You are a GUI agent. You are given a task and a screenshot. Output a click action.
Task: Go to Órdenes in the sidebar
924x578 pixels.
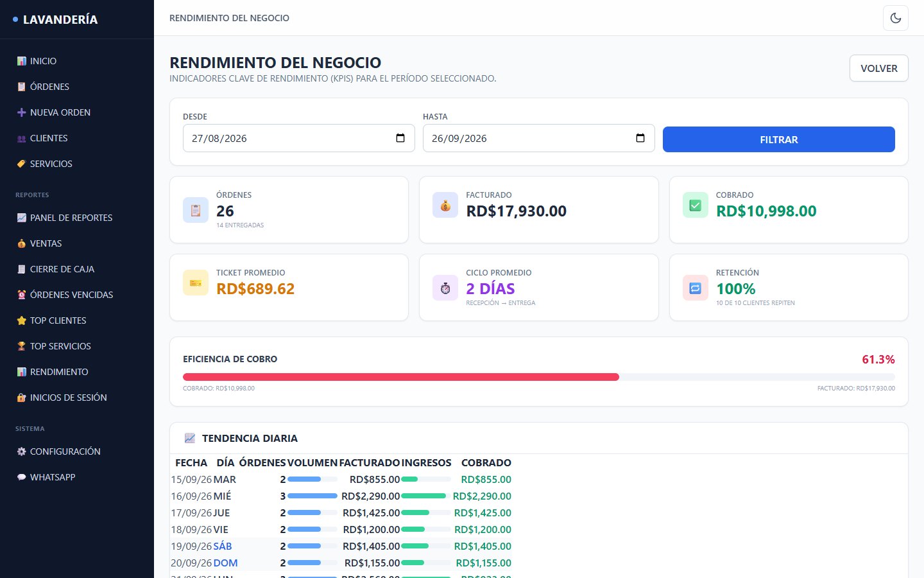(77, 87)
